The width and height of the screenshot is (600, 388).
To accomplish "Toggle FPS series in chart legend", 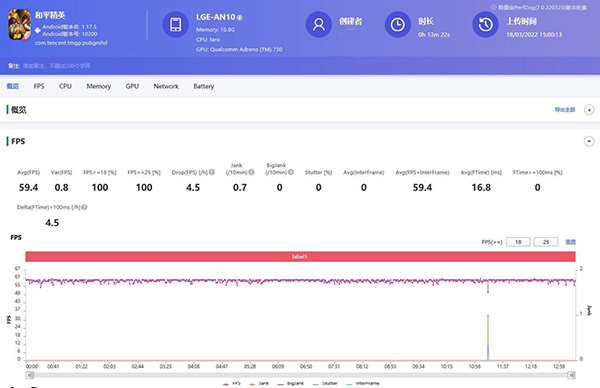I will click(x=232, y=383).
